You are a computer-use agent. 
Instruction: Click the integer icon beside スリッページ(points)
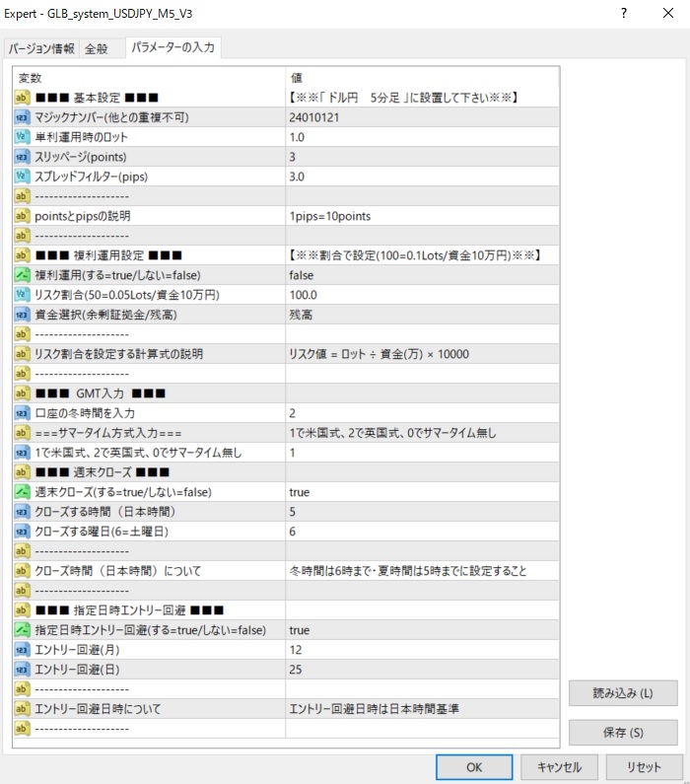22,157
